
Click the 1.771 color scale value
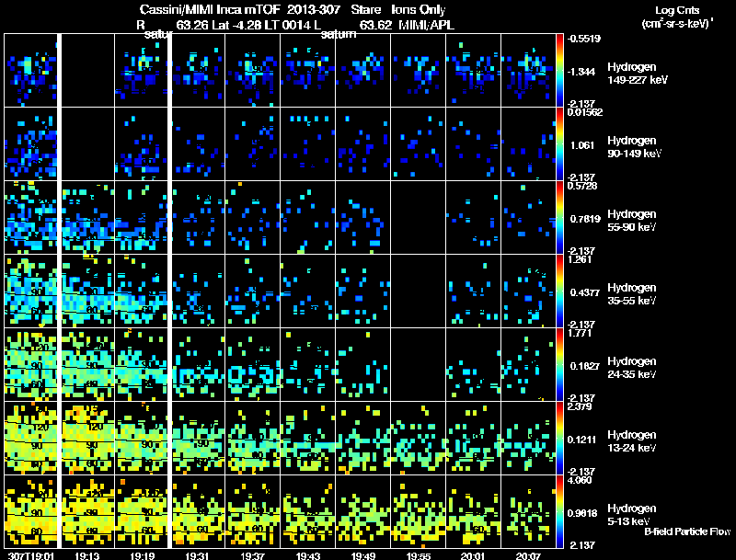coord(580,333)
